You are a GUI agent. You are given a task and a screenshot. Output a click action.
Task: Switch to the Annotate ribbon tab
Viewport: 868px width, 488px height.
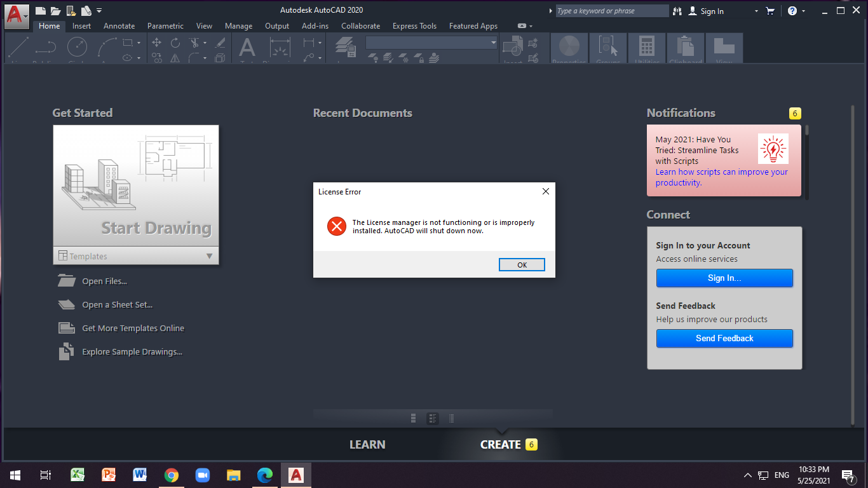point(119,26)
